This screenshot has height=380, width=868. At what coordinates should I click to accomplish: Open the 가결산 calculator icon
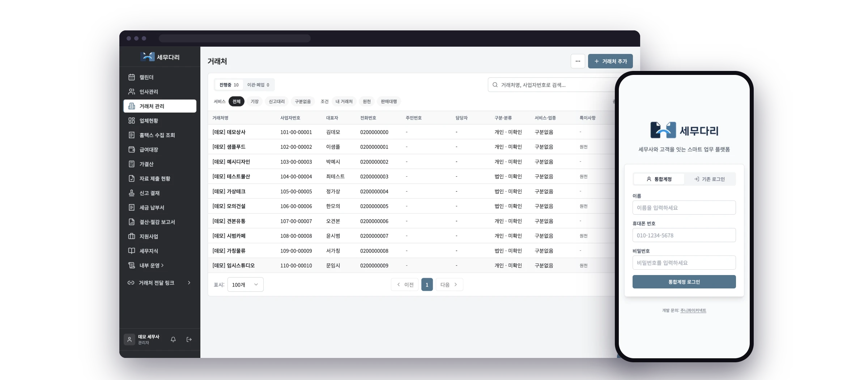click(x=132, y=164)
